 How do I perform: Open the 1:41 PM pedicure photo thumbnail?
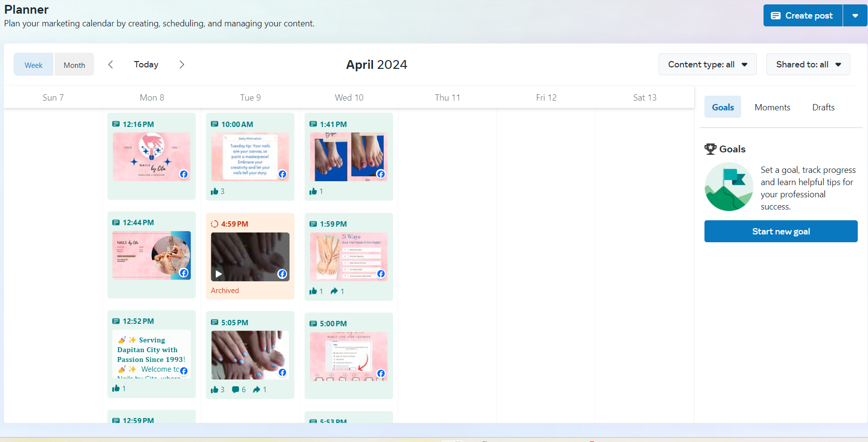[349, 157]
